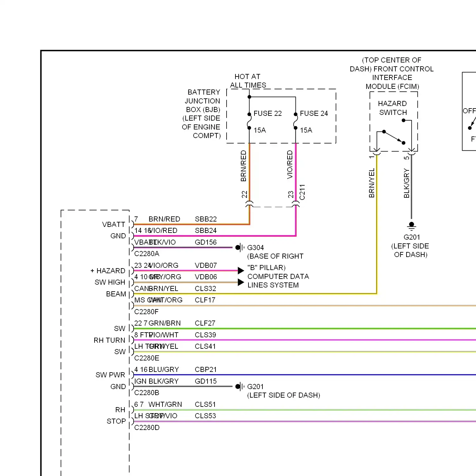Click circuit code "CLS51"
The width and height of the screenshot is (476, 476).
(x=205, y=404)
